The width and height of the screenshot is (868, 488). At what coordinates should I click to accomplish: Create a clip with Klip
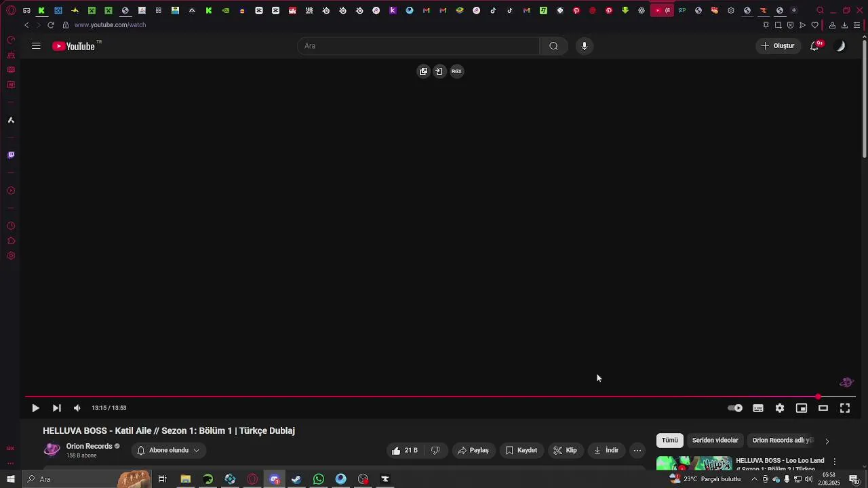click(565, 450)
